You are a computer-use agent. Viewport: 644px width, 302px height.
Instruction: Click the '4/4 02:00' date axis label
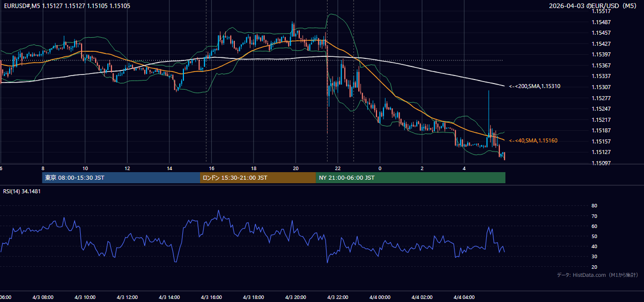coord(422,297)
